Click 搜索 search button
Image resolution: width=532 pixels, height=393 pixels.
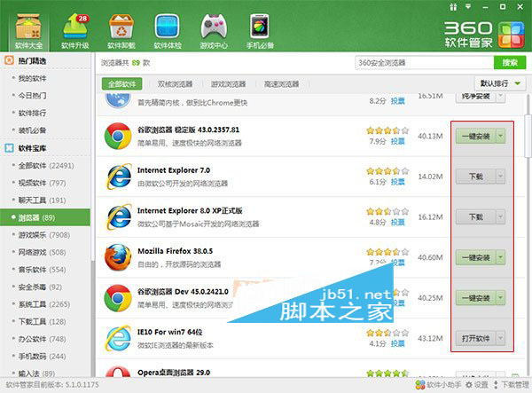click(510, 63)
